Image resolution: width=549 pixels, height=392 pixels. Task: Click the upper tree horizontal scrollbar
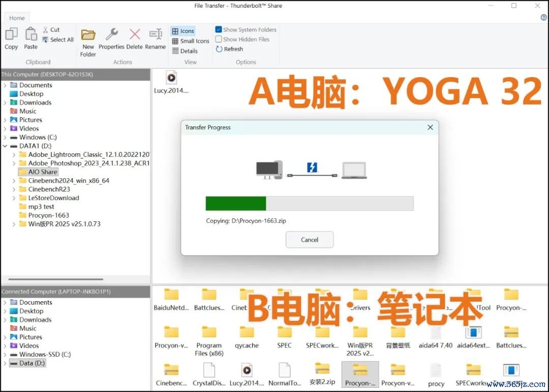tap(56, 279)
